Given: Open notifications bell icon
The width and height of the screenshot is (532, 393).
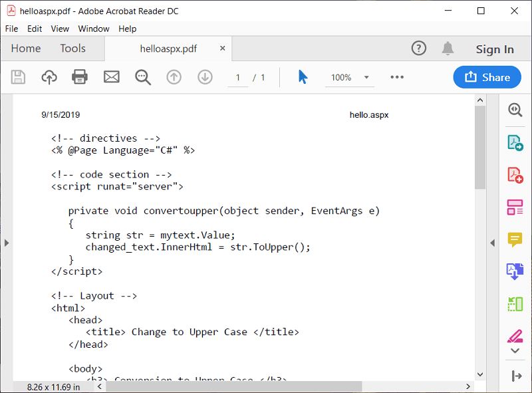Looking at the screenshot, I should pos(448,49).
